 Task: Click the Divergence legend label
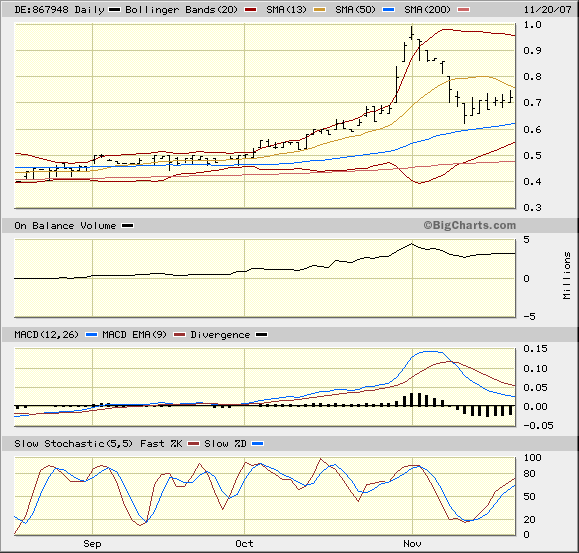(x=220, y=334)
